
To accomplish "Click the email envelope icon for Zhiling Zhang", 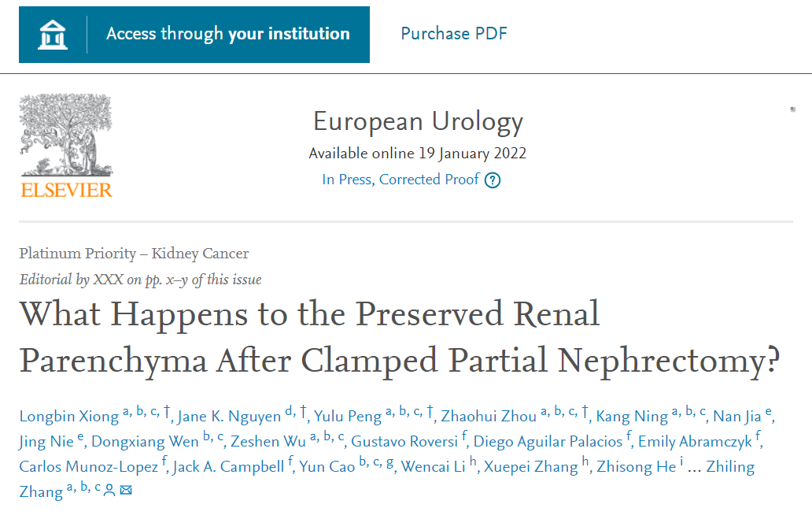I will pyautogui.click(x=127, y=490).
